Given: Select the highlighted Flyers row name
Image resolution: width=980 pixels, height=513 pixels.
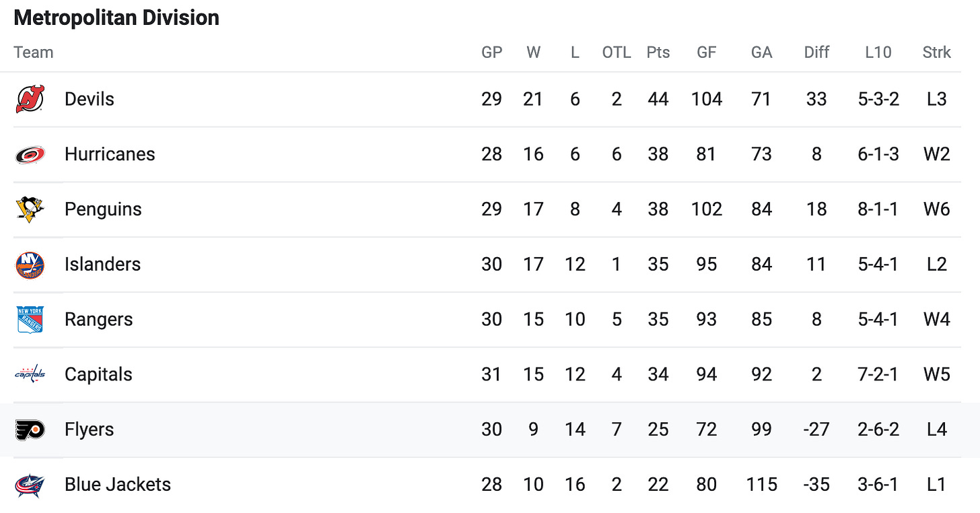Looking at the screenshot, I should 90,430.
